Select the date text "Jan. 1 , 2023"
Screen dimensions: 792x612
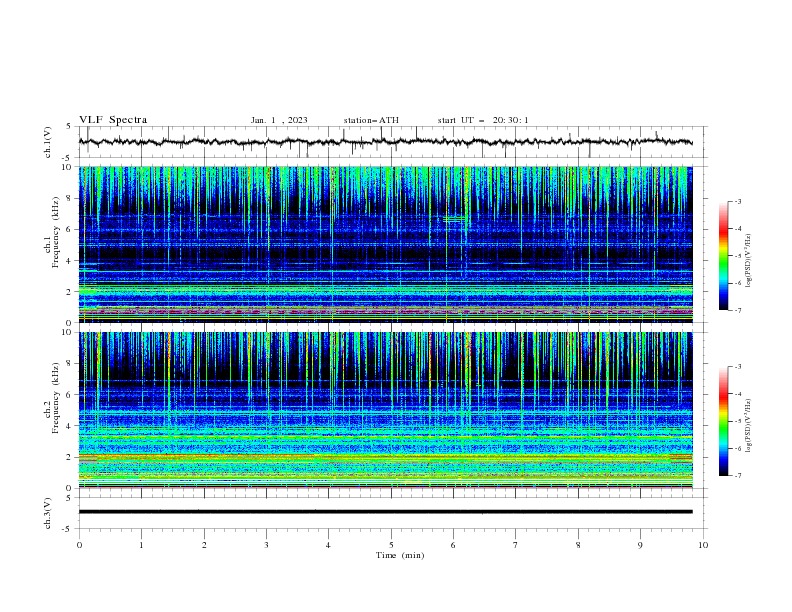pyautogui.click(x=279, y=120)
